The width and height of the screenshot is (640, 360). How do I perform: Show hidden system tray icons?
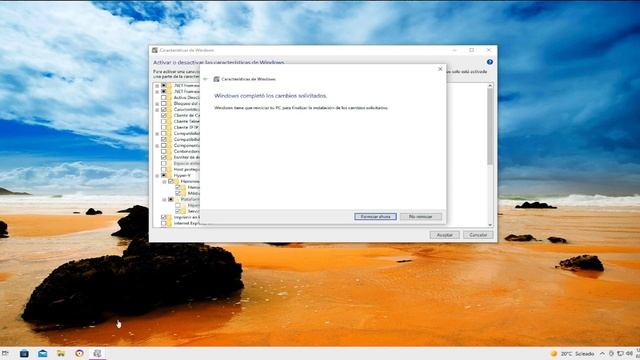click(x=603, y=353)
